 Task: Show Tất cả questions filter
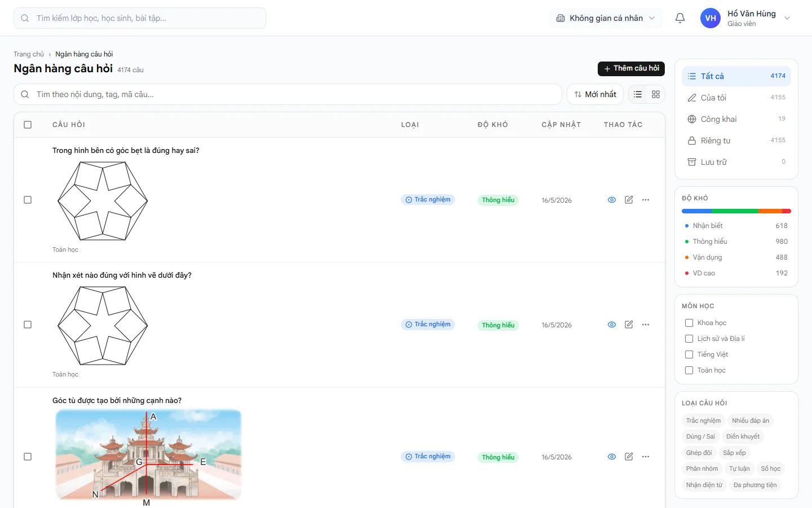pyautogui.click(x=736, y=76)
